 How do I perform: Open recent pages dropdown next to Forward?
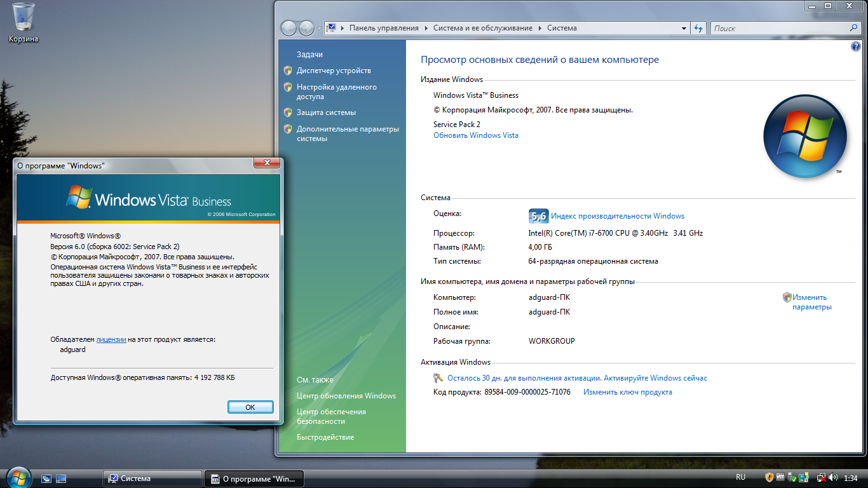click(319, 29)
